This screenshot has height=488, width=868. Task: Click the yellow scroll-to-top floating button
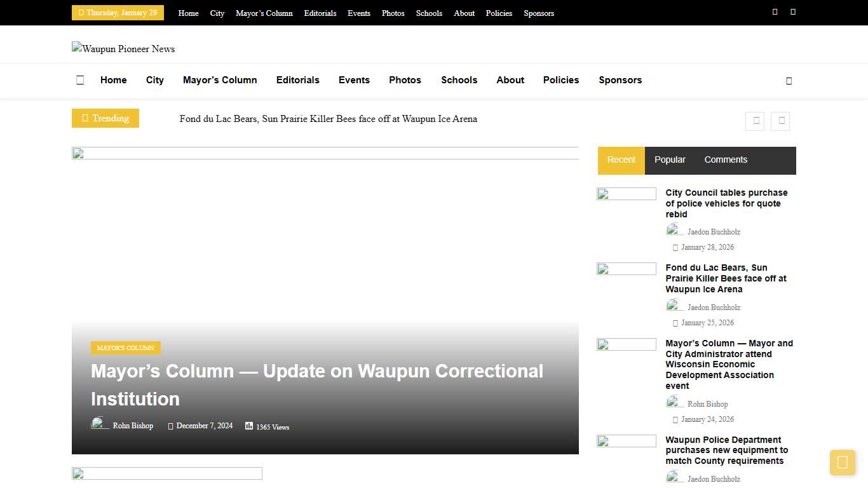[843, 463]
